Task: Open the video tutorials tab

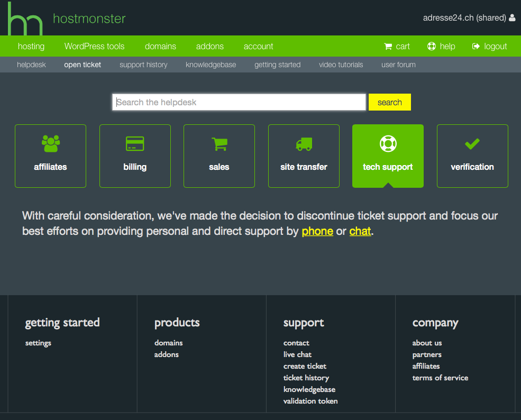Action: point(341,65)
